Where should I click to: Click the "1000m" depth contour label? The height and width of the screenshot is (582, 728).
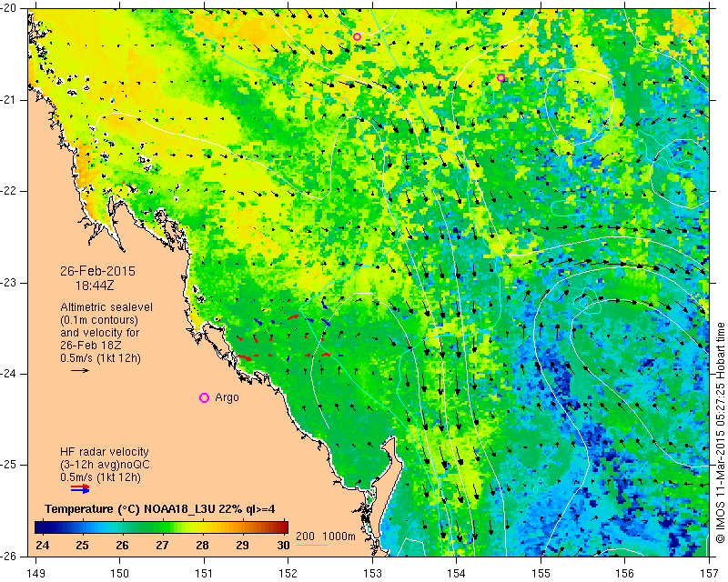point(339,537)
